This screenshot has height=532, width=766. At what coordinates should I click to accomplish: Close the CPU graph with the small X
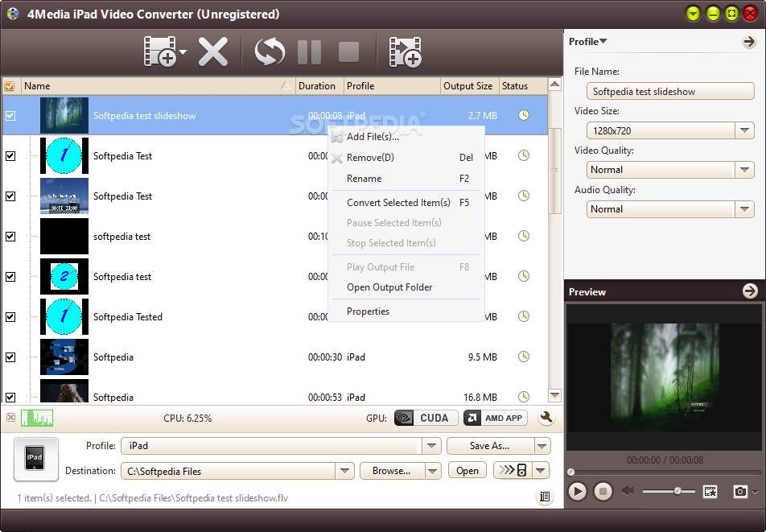10,418
